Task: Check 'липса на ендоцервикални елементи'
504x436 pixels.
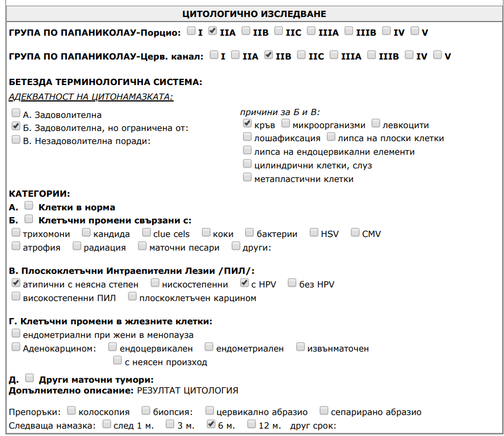Action: click(247, 150)
